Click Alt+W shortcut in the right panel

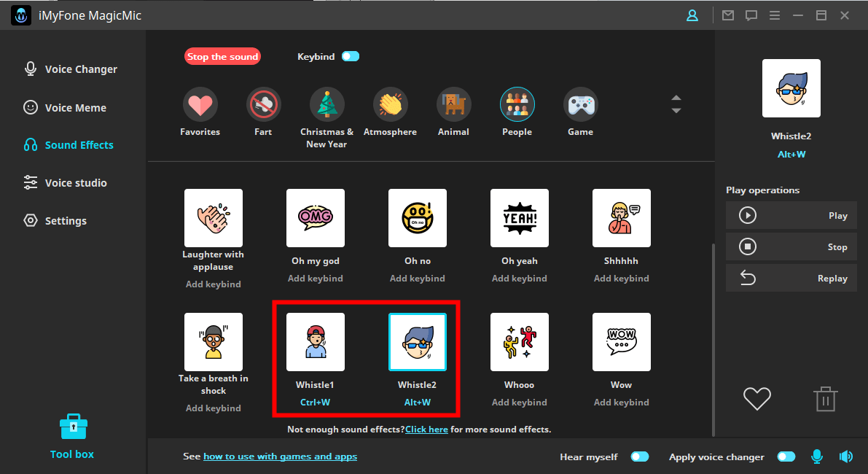tap(791, 155)
